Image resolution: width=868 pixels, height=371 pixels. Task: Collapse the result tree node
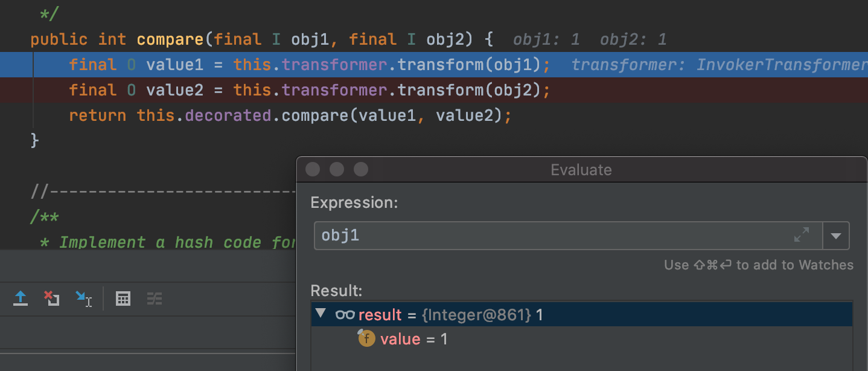pos(321,314)
